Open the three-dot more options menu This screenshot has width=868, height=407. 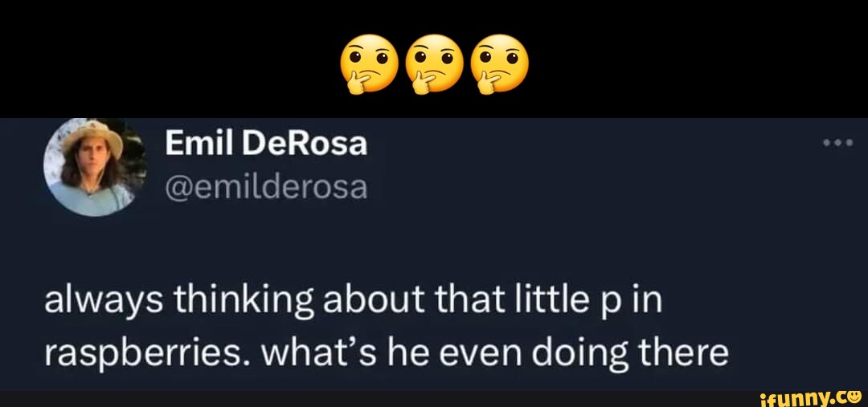pyautogui.click(x=837, y=144)
